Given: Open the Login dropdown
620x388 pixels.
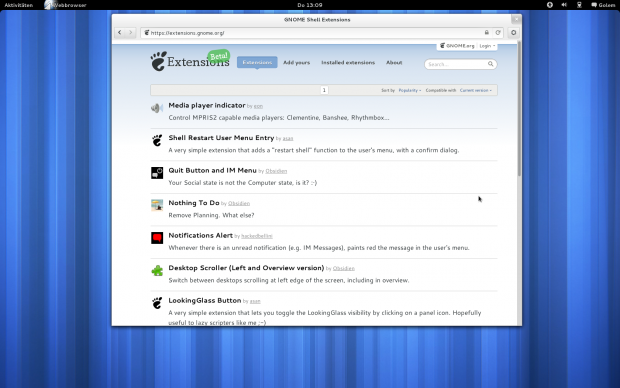Looking at the screenshot, I should [487, 46].
